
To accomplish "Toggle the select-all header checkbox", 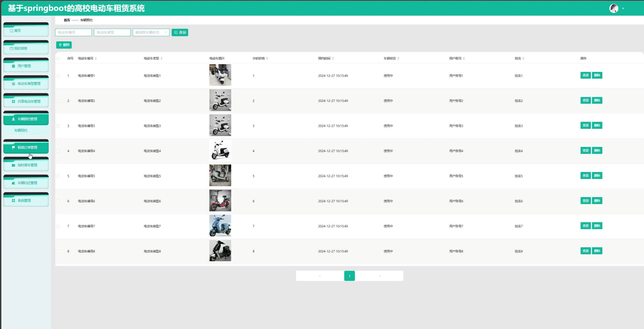I will 58,58.
